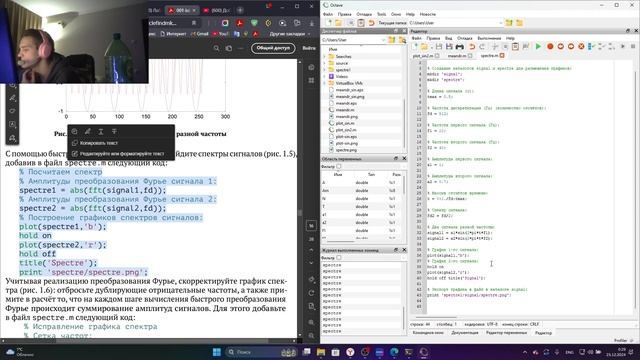Open the Octave Новости menu

[428, 14]
